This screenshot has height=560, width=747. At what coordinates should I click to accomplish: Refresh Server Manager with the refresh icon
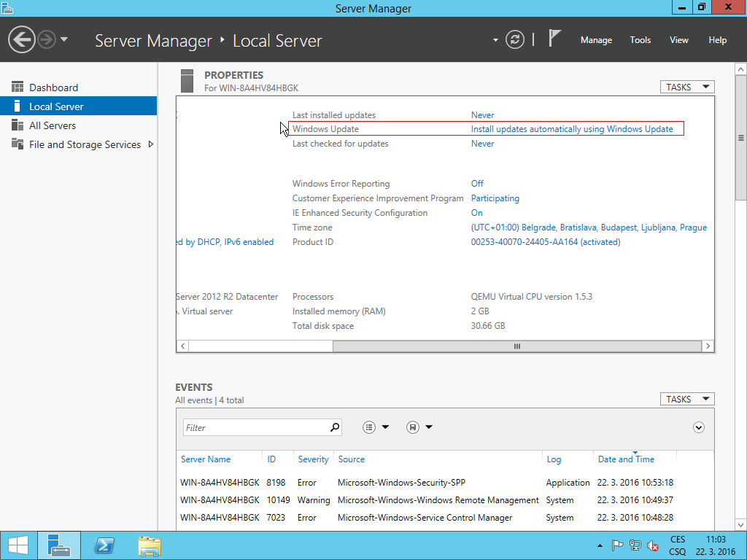tap(515, 39)
